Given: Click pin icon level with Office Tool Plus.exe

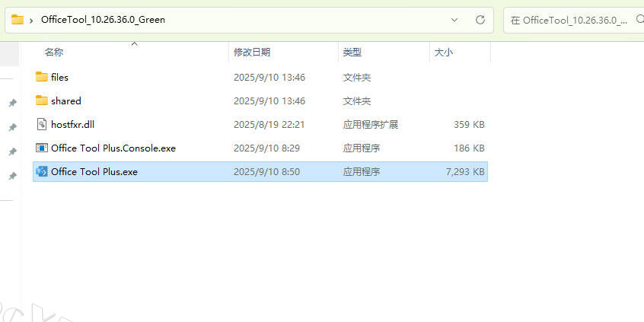Looking at the screenshot, I should coord(13,176).
